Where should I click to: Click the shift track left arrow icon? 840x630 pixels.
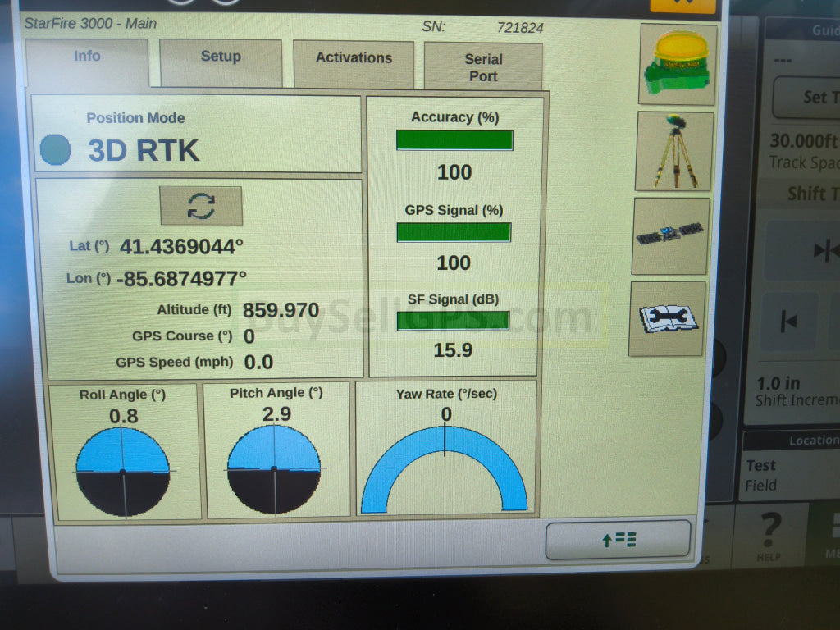[789, 322]
